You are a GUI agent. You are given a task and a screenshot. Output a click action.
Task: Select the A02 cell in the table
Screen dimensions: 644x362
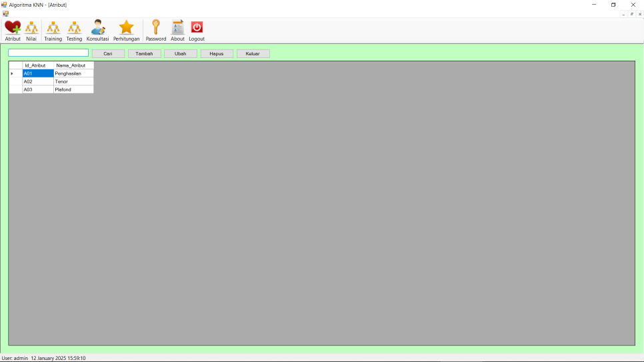click(x=38, y=81)
